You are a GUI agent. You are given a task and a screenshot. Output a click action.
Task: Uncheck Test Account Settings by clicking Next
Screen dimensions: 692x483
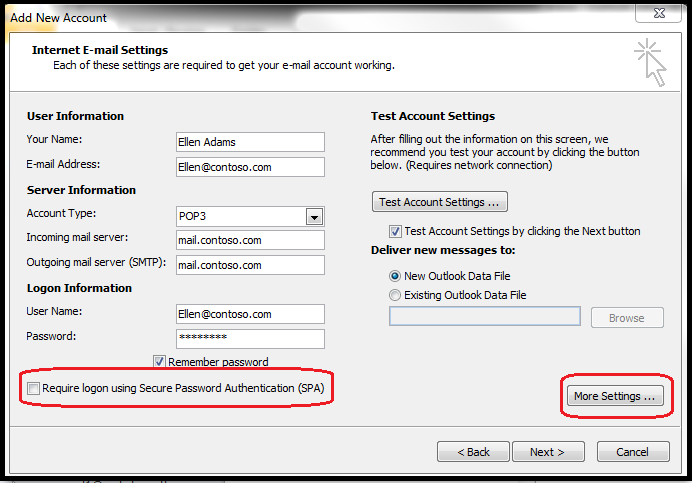[396, 231]
